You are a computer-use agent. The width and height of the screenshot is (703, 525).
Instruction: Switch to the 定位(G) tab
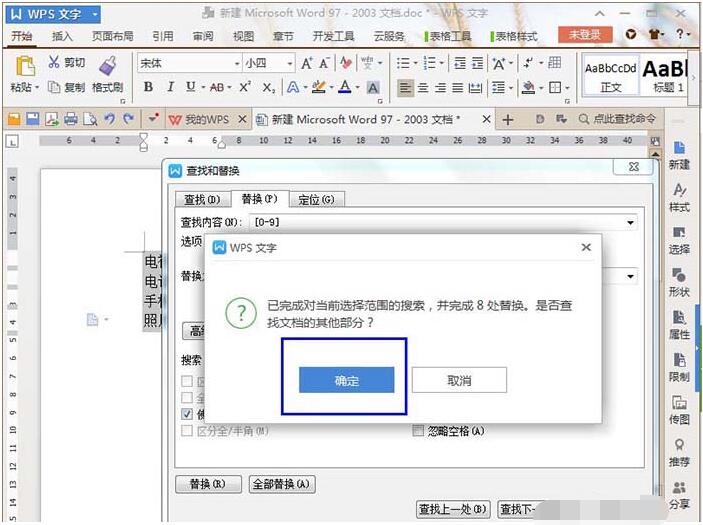[317, 200]
